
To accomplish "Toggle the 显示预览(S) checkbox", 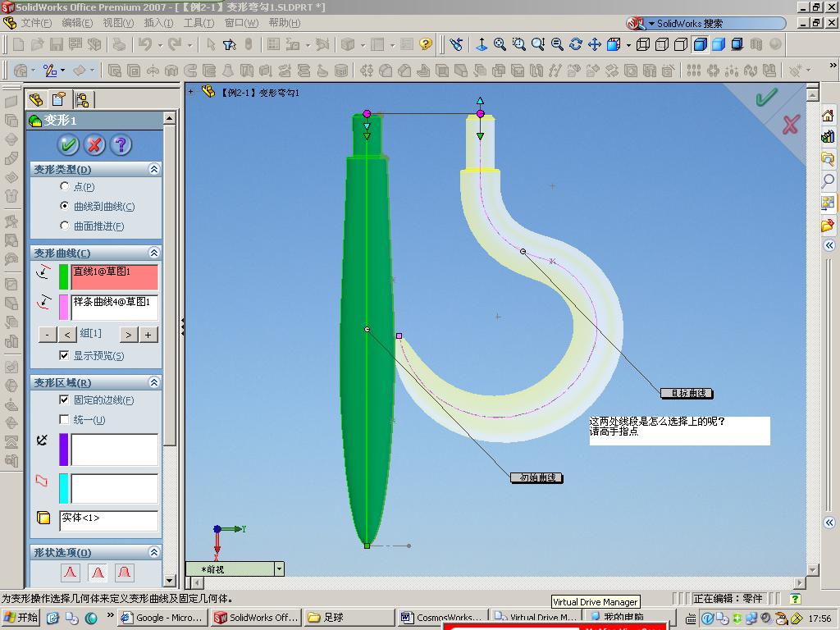I will [64, 355].
